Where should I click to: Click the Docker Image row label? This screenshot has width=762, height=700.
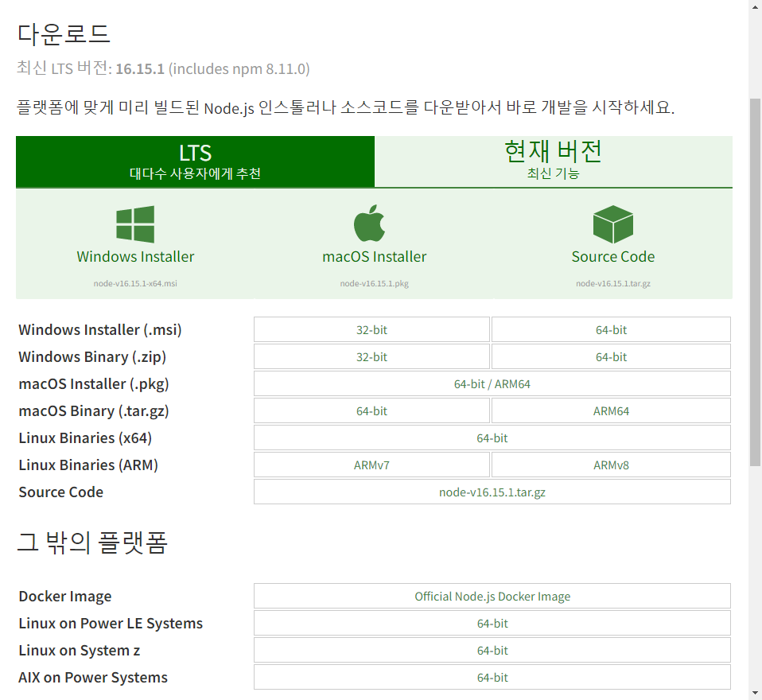(65, 597)
